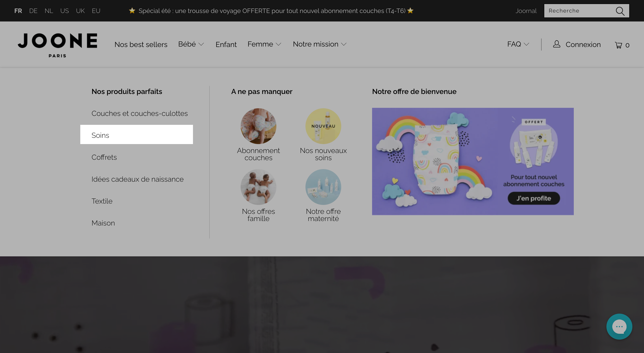Open Nos nouveaux soins circle image
The height and width of the screenshot is (353, 644).
tap(323, 126)
